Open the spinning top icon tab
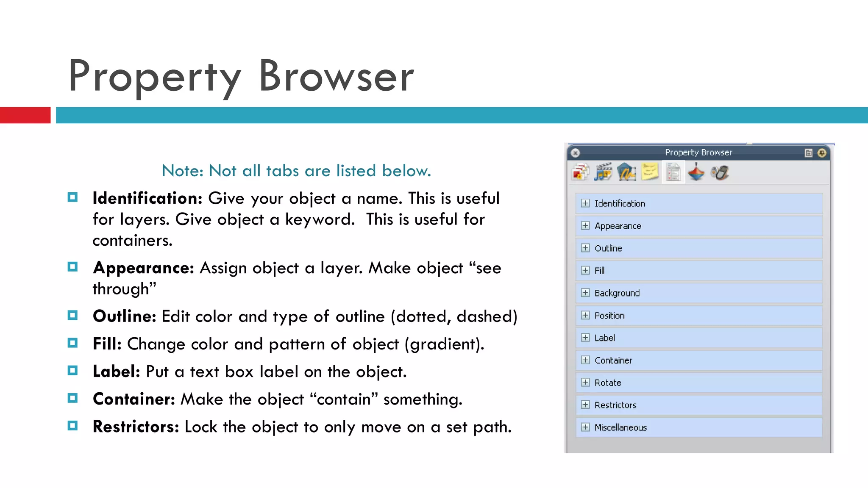Screen dimensions: 868x488 (x=696, y=172)
